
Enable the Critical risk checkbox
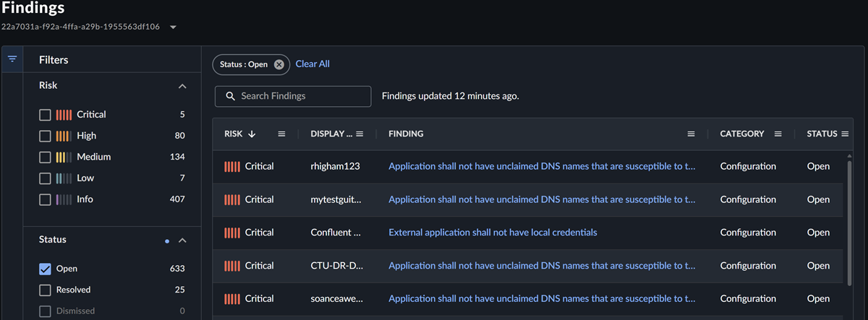click(x=45, y=115)
